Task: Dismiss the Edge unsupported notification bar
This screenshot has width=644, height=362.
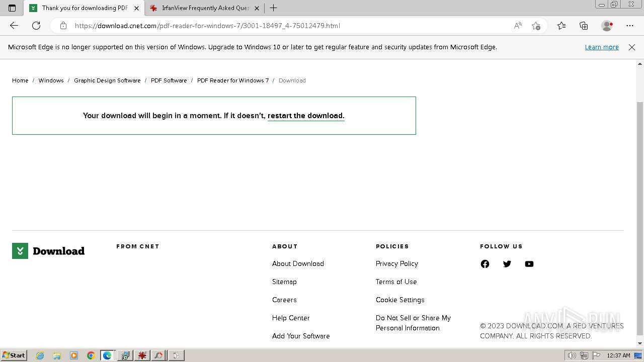Action: (x=632, y=47)
